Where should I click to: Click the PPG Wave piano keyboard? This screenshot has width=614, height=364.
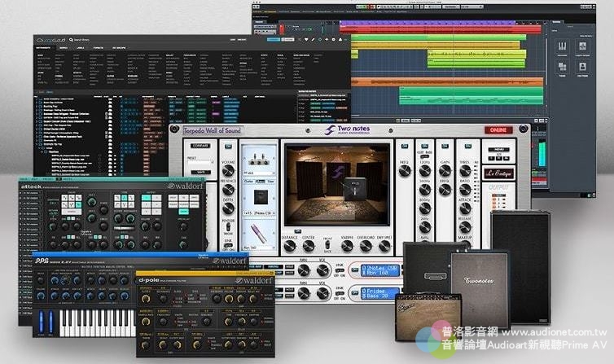[x=97, y=322]
